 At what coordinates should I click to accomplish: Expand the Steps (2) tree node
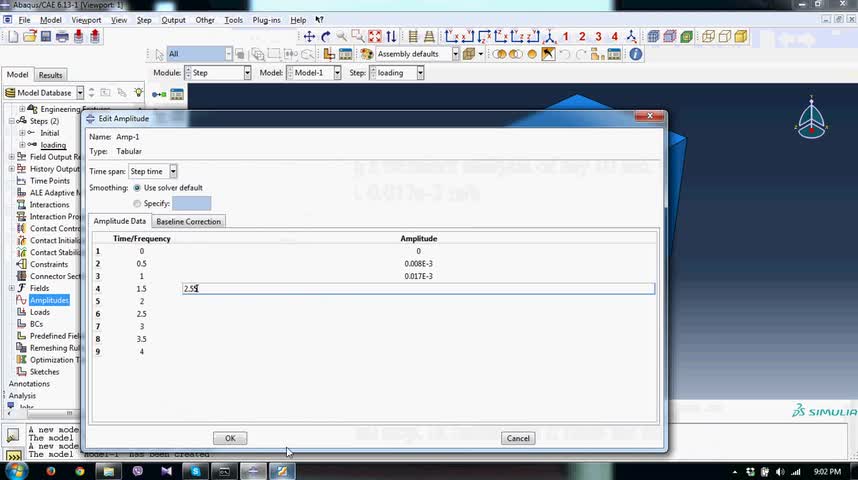pyautogui.click(x=11, y=121)
